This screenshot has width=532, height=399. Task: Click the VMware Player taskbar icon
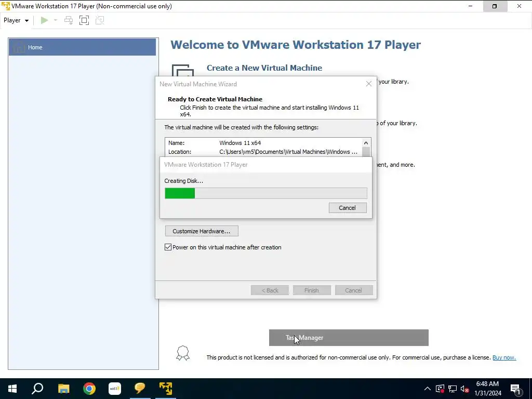[x=166, y=389]
